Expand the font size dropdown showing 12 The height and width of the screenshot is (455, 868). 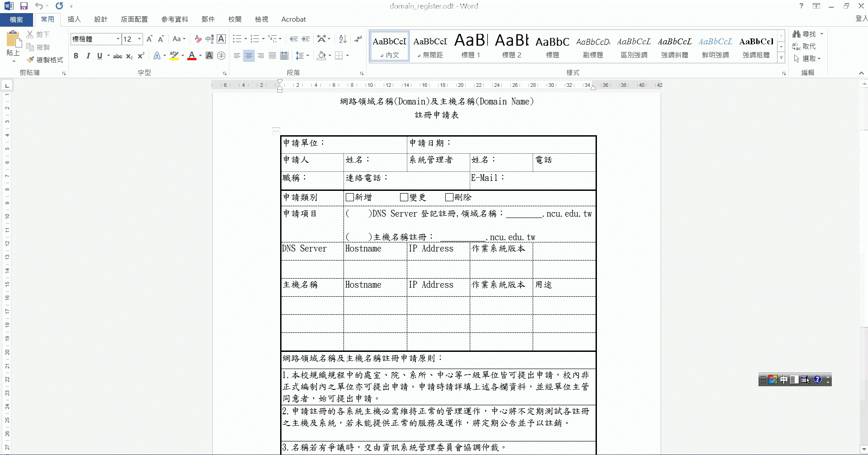tap(139, 39)
